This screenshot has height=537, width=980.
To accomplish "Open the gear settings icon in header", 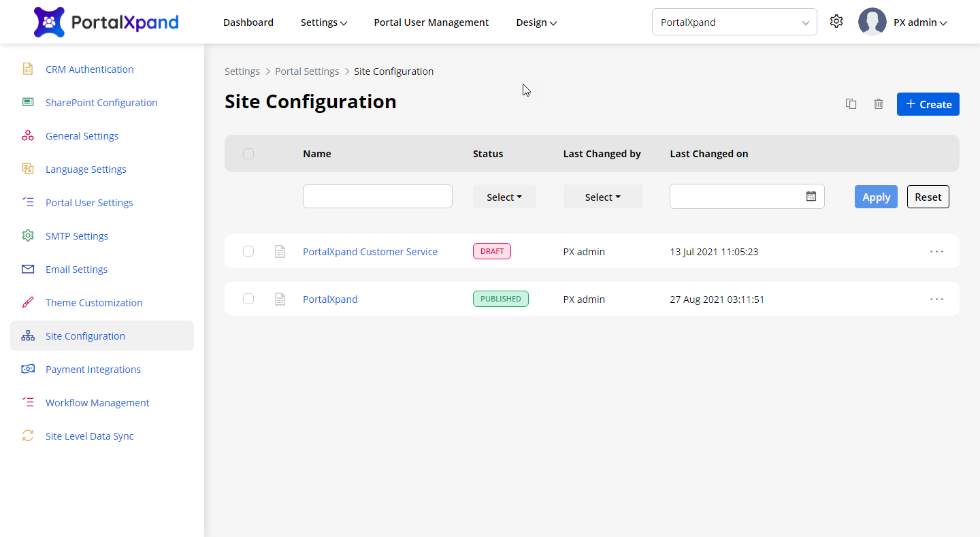I will click(836, 22).
